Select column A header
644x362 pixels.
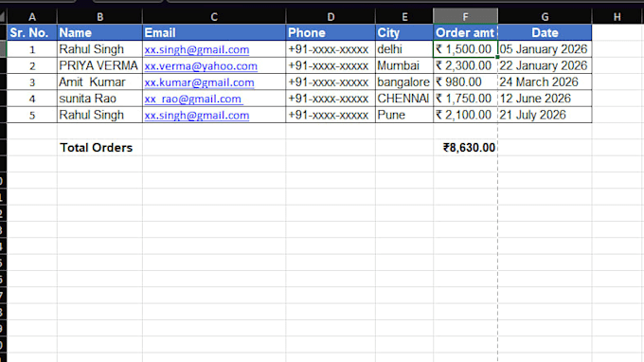point(32,17)
